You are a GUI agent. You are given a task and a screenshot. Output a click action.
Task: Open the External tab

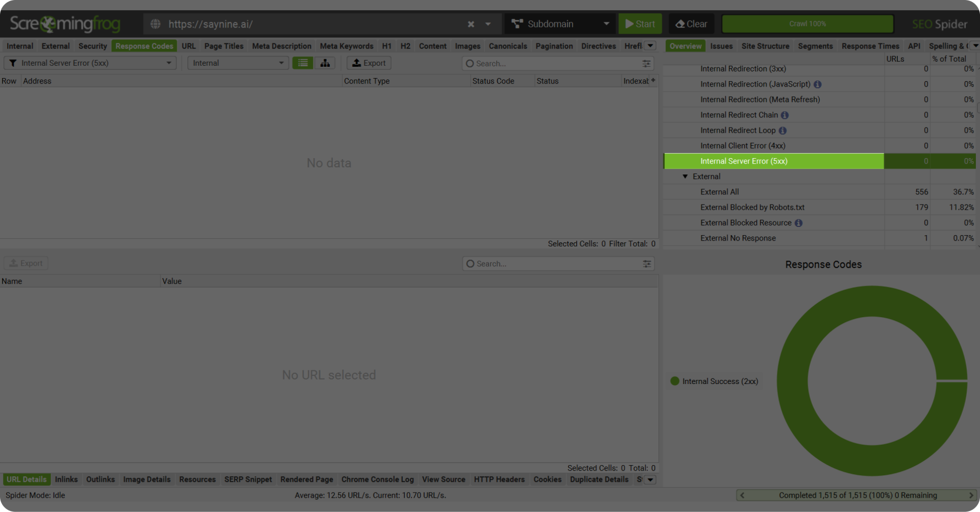[x=56, y=46]
